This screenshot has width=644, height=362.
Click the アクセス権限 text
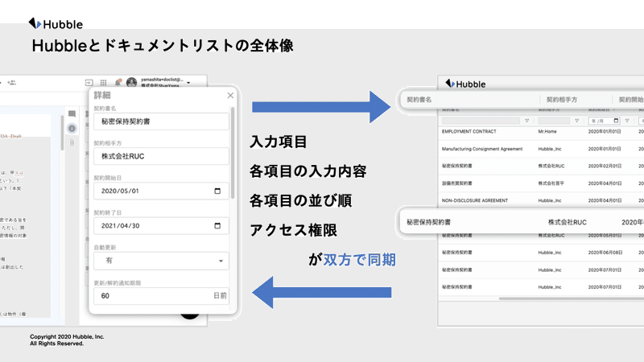pyautogui.click(x=293, y=230)
